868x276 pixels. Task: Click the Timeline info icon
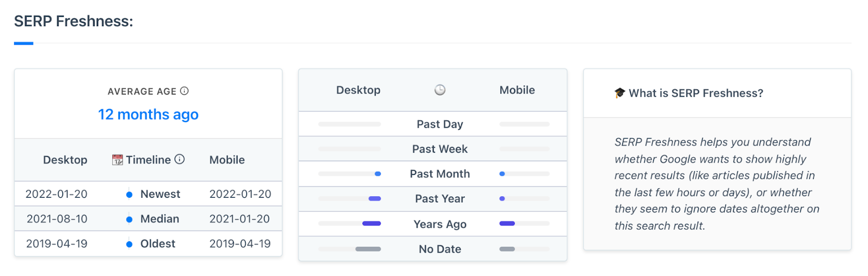(x=180, y=159)
